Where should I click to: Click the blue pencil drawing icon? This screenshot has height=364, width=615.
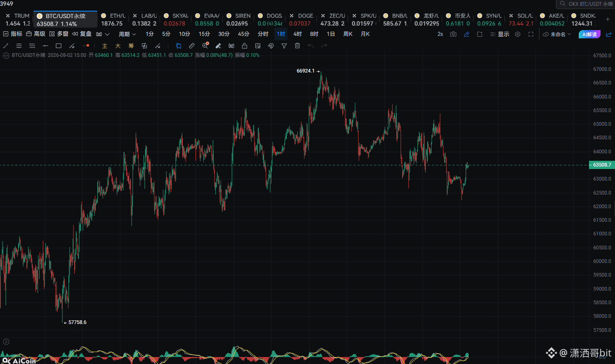click(x=467, y=34)
